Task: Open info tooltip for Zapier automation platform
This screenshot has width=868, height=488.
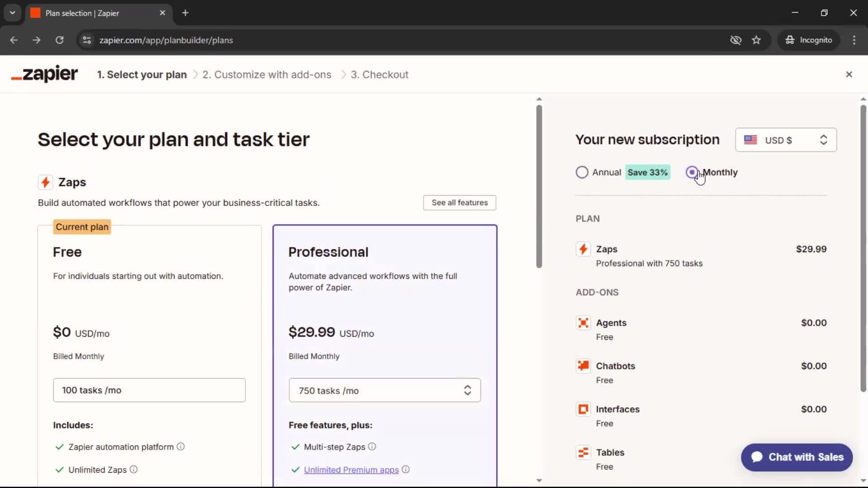Action: coord(180,446)
